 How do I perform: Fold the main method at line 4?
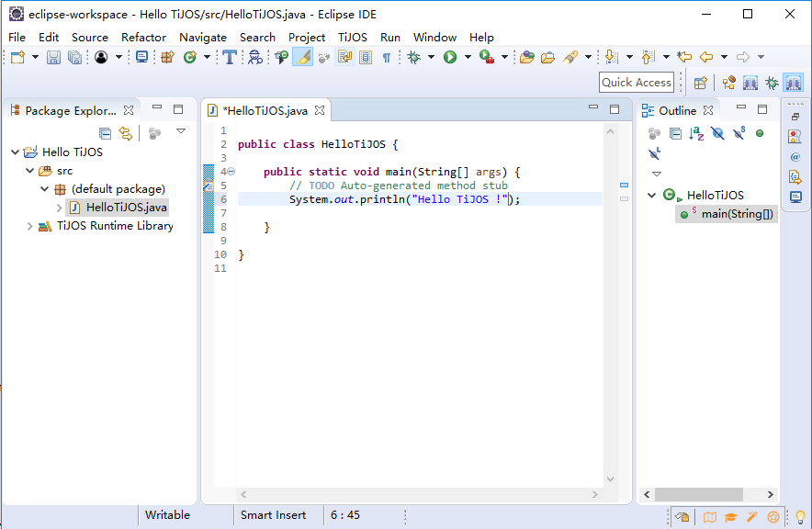click(x=231, y=172)
